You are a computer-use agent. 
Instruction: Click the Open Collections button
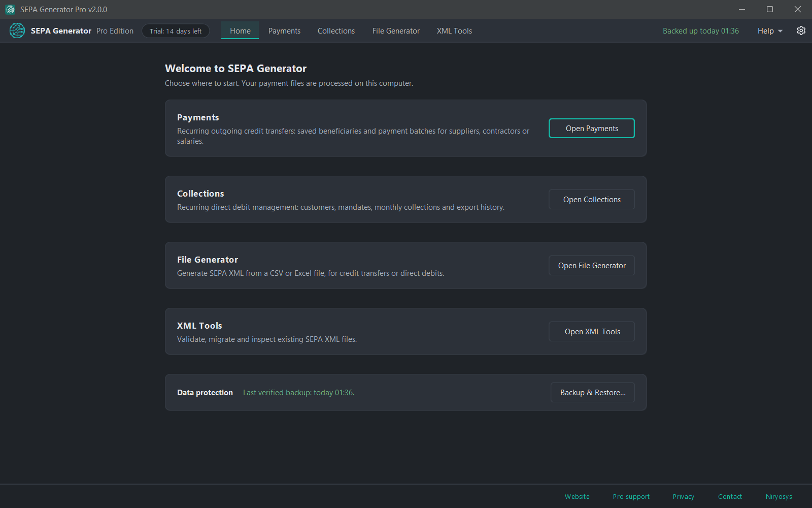tap(592, 199)
